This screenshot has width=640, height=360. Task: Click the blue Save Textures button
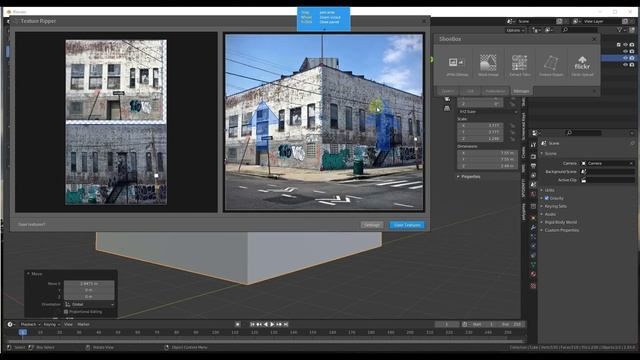(x=407, y=225)
